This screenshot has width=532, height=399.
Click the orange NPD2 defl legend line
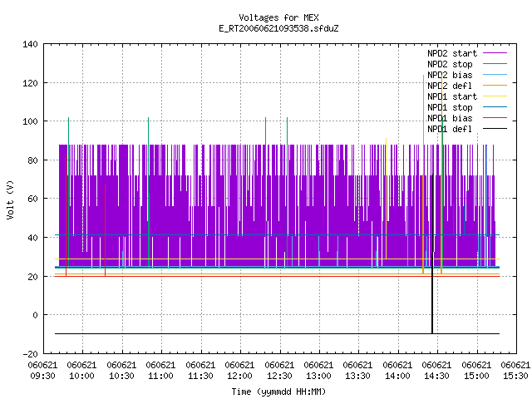click(495, 86)
